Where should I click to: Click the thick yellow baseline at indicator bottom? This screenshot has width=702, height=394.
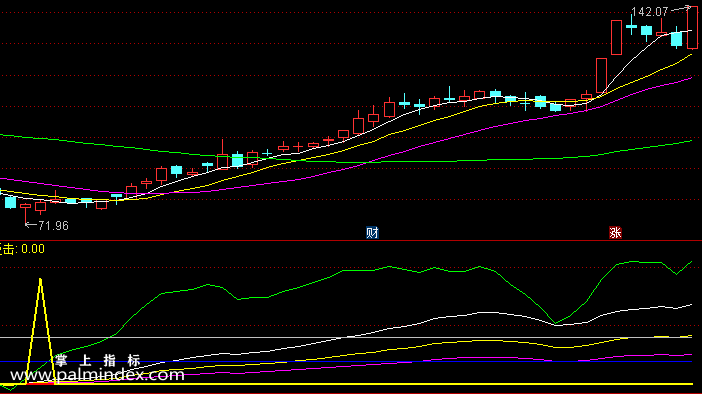coord(347,384)
